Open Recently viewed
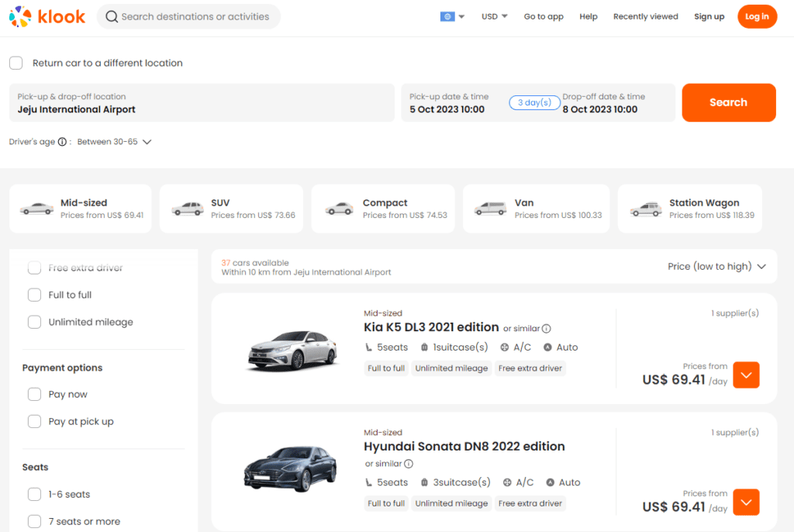 [x=646, y=17]
